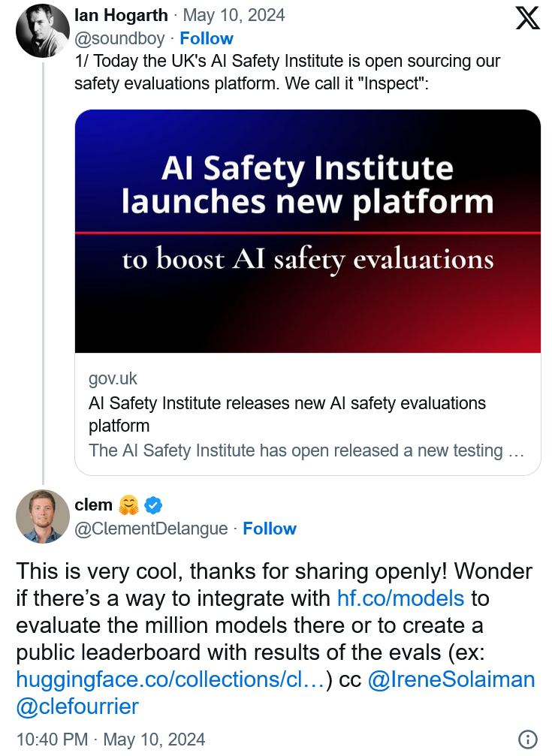Follow Ian Hogarth's account
This screenshot has width=552, height=756.
pos(207,38)
